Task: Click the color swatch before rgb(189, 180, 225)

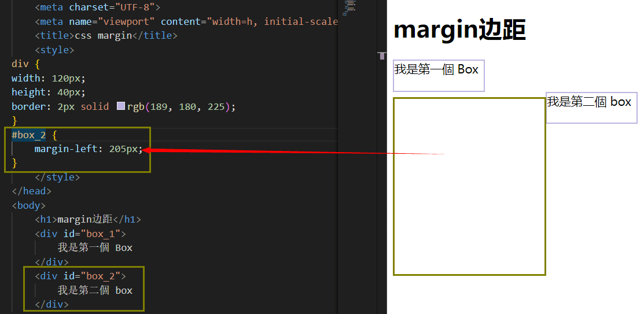Action: pos(120,106)
